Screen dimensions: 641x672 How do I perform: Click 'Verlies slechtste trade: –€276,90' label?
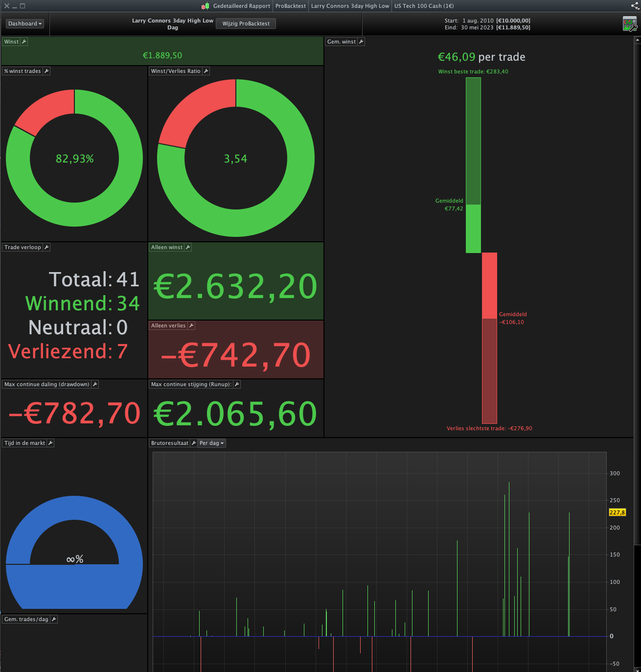489,428
